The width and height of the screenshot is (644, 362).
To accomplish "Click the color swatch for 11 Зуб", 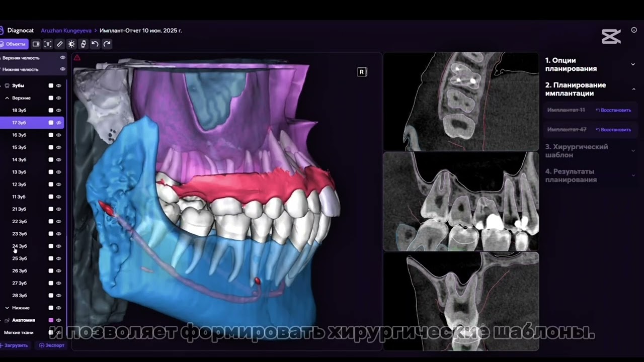I will point(51,197).
